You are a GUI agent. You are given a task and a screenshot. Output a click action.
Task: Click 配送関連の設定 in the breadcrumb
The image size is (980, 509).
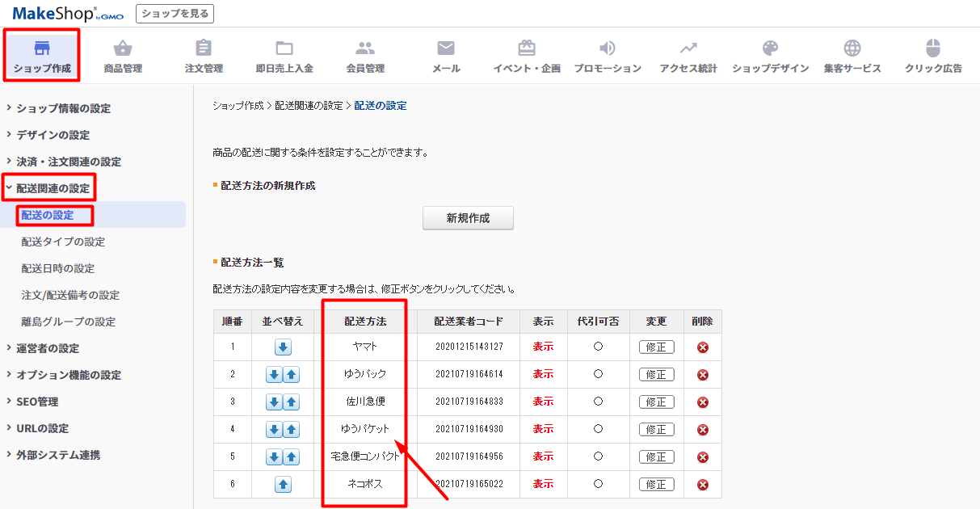coord(309,106)
